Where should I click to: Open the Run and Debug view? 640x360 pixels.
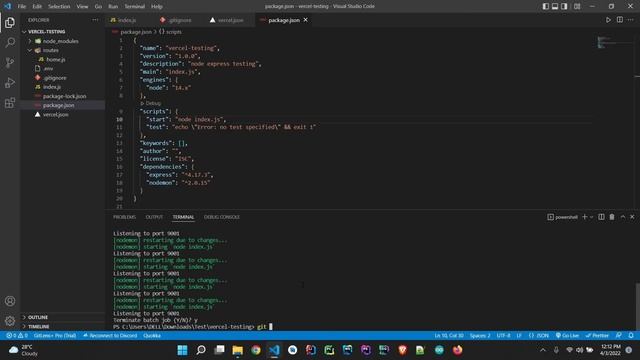pyautogui.click(x=10, y=82)
